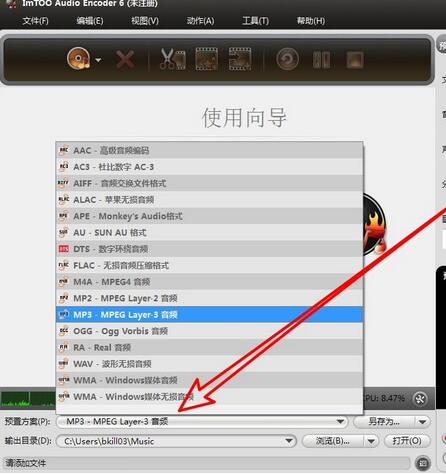This screenshot has height=475, width=446.
Task: Open the 工具(T) menu
Action: [255, 21]
